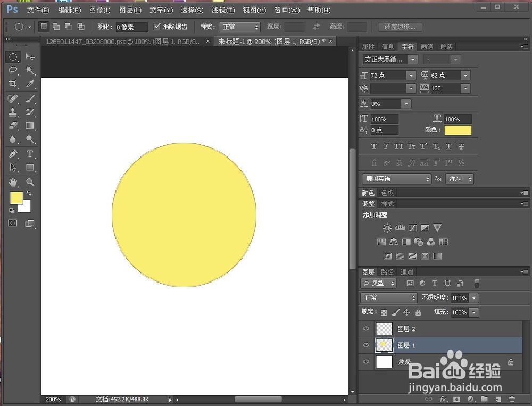Select the Blur tool
The image size is (532, 406).
[x=13, y=139]
